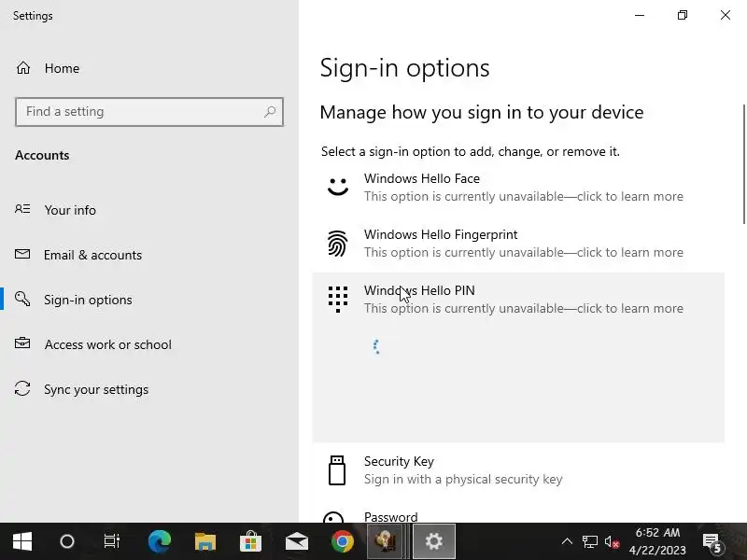Open Task View in taskbar

point(112,541)
